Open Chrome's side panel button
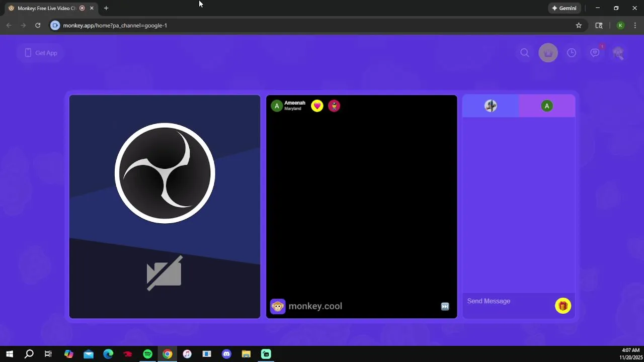 pos(599,25)
